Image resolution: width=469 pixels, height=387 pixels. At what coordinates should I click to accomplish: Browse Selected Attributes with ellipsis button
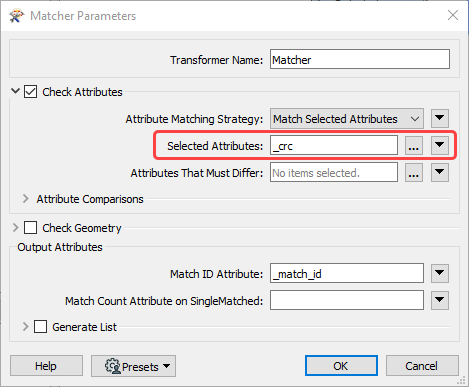pyautogui.click(x=414, y=145)
